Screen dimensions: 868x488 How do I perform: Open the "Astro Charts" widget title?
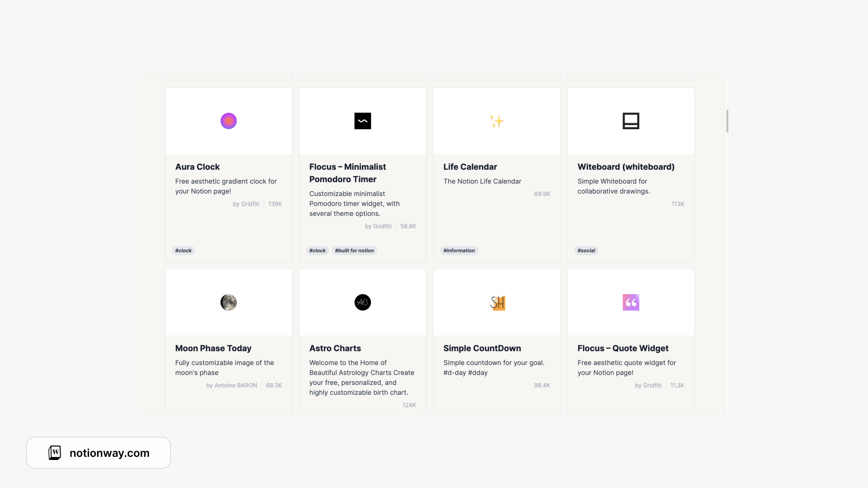[335, 348]
